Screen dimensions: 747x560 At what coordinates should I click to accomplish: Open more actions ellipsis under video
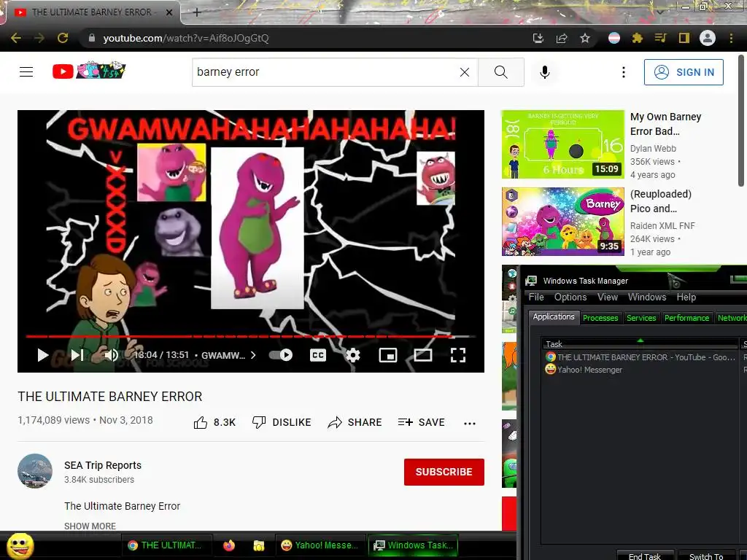pos(470,424)
